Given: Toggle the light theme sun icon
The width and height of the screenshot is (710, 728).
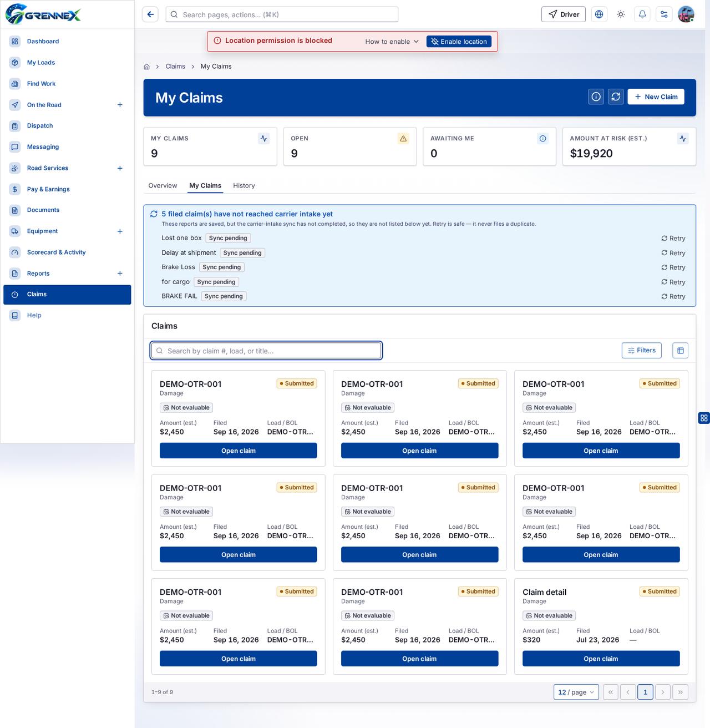Looking at the screenshot, I should [x=621, y=14].
